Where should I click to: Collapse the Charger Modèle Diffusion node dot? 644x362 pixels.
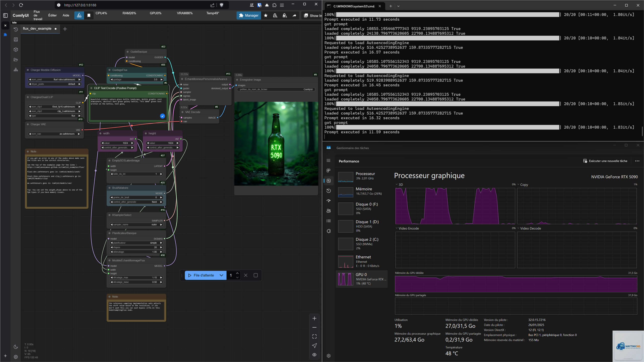point(28,70)
